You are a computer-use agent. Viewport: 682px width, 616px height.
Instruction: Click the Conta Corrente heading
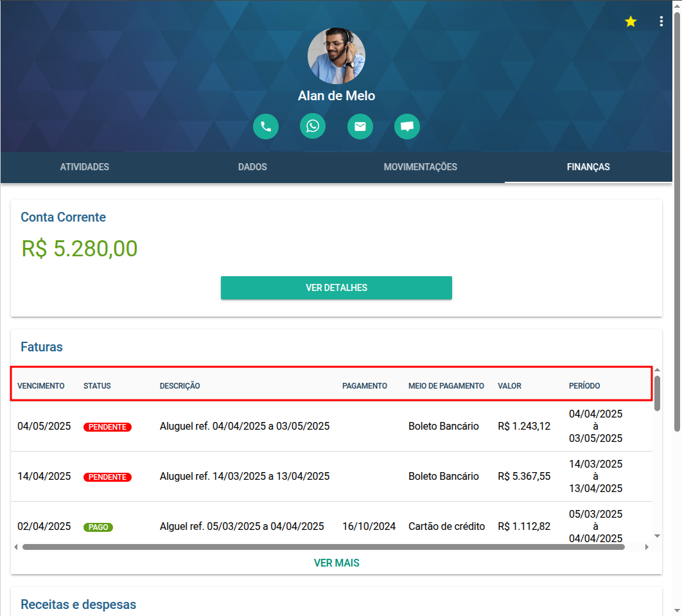click(x=63, y=217)
